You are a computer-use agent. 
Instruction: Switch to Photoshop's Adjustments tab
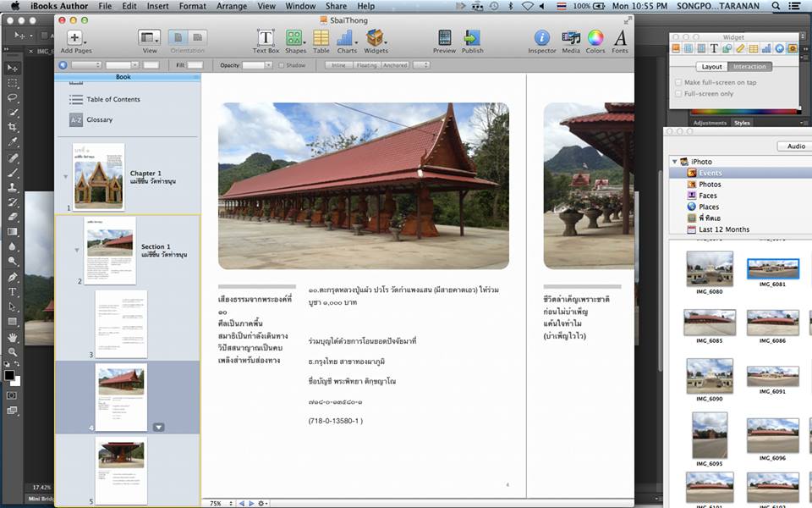tap(710, 124)
